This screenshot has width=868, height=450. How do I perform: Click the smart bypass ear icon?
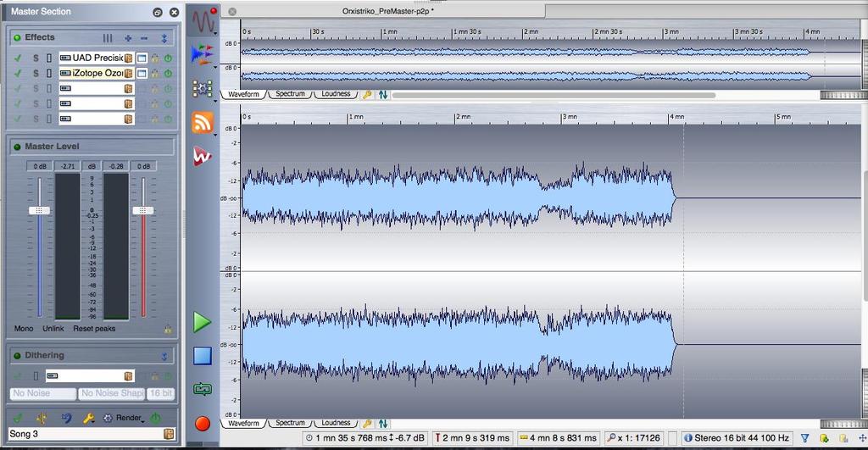click(66, 418)
